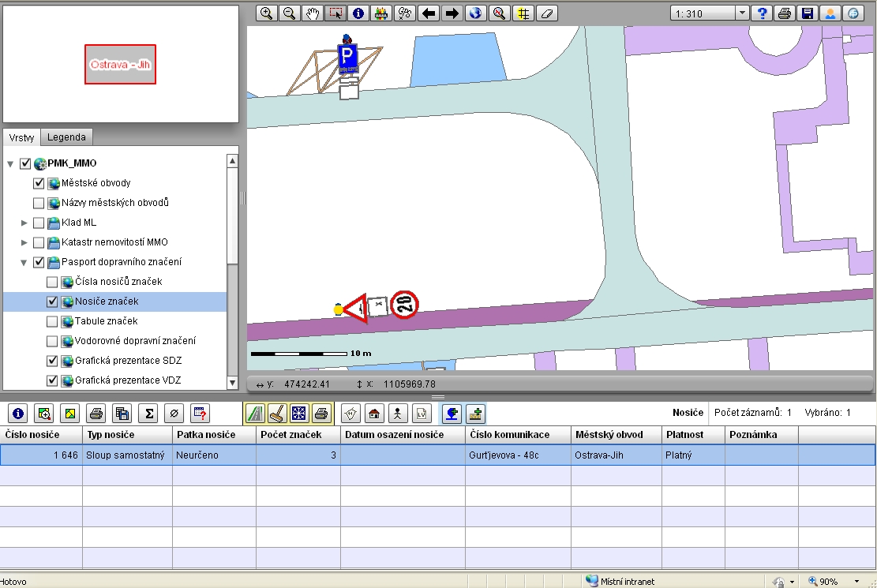Click the grid hash tool icon
Viewport: 877px width, 588px height.
pyautogui.click(x=523, y=13)
